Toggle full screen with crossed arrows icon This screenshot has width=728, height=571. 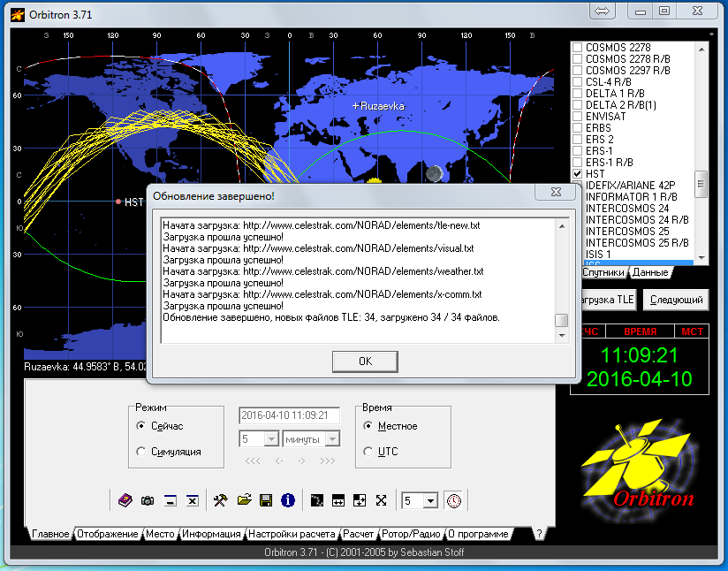(x=381, y=500)
